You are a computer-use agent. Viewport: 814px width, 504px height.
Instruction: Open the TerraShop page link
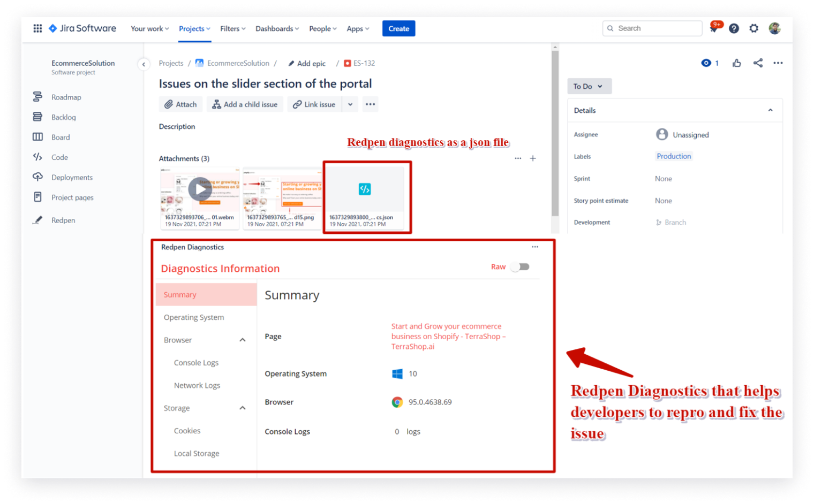coord(448,337)
